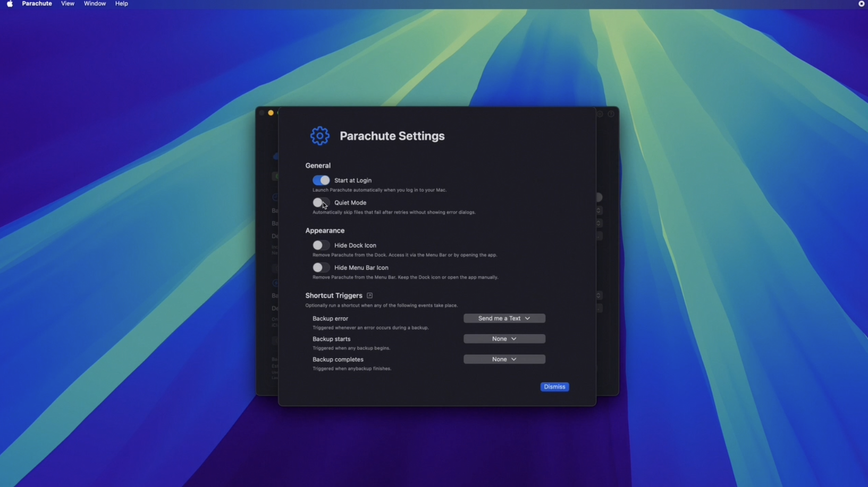Screen dimensions: 868x487
Task: Click the menu bar status icon at right
Action: coord(861,4)
